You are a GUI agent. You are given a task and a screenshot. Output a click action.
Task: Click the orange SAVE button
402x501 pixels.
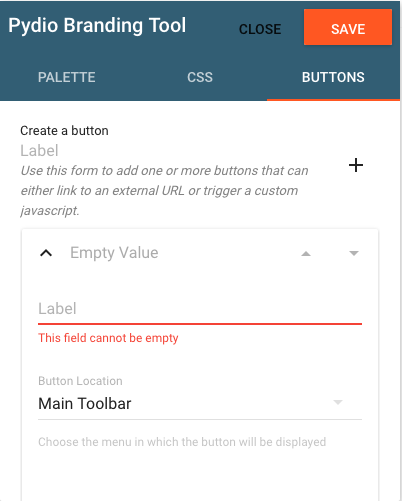coord(348,27)
